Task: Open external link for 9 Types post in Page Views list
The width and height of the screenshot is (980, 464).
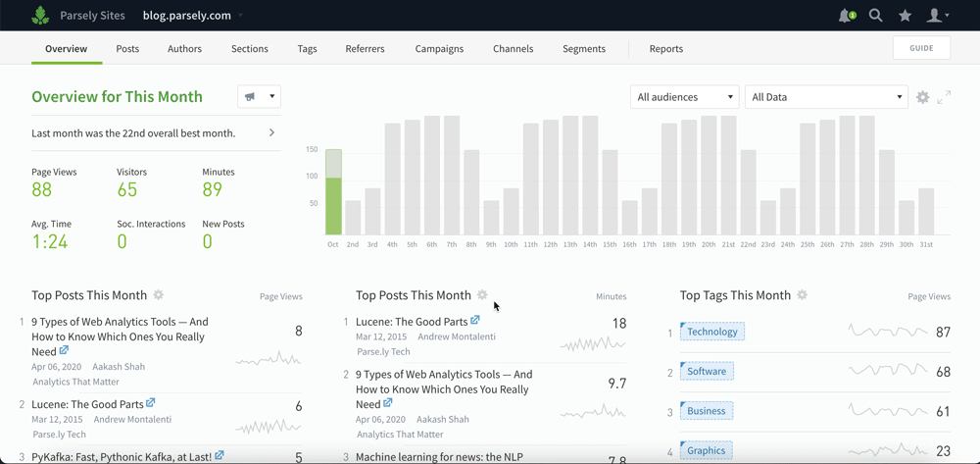Action: [64, 351]
